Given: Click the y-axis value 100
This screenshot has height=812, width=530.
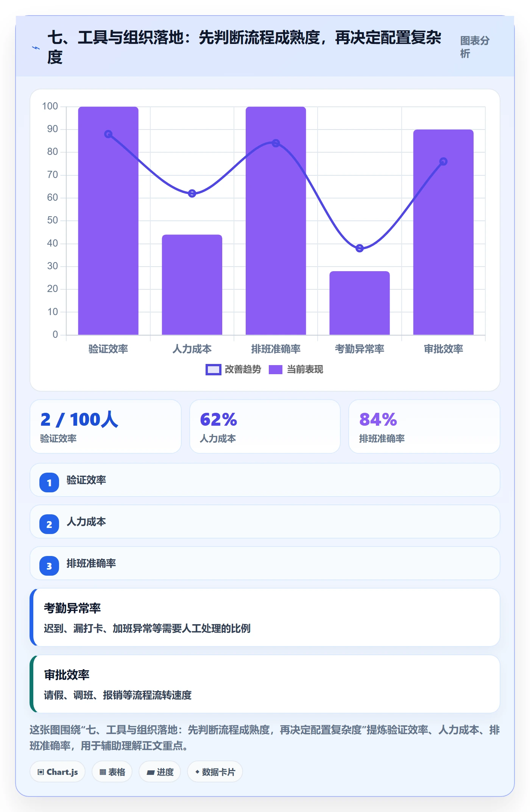Looking at the screenshot, I should coord(50,106).
